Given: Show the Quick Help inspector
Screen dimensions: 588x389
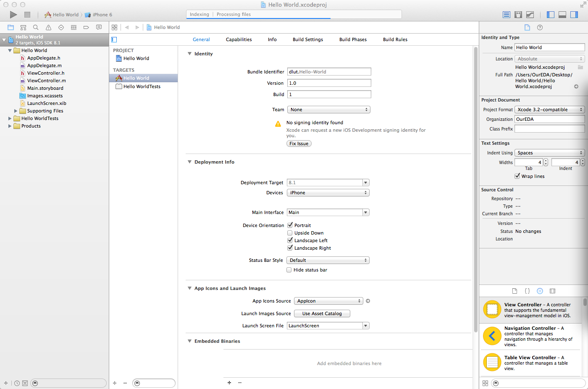Looking at the screenshot, I should (x=540, y=27).
